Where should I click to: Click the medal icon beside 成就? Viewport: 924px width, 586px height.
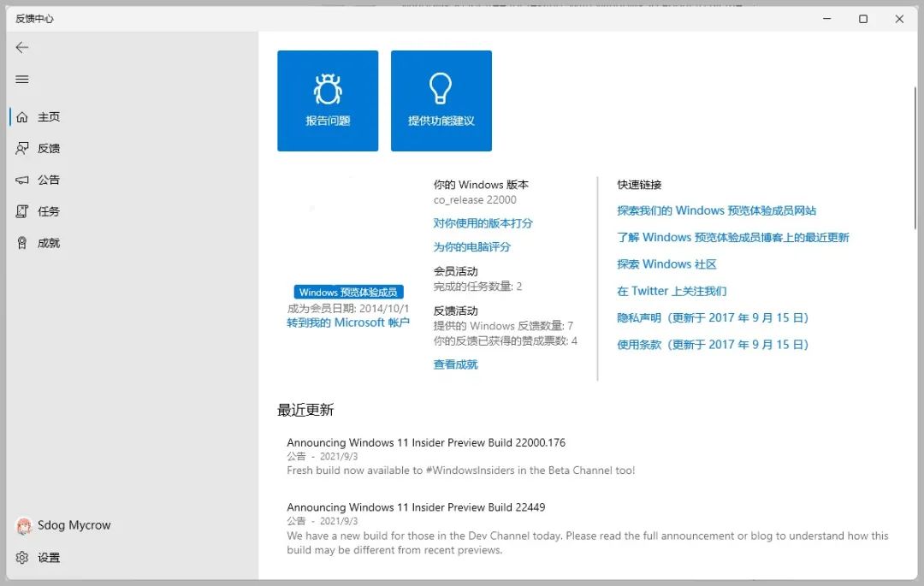point(22,243)
